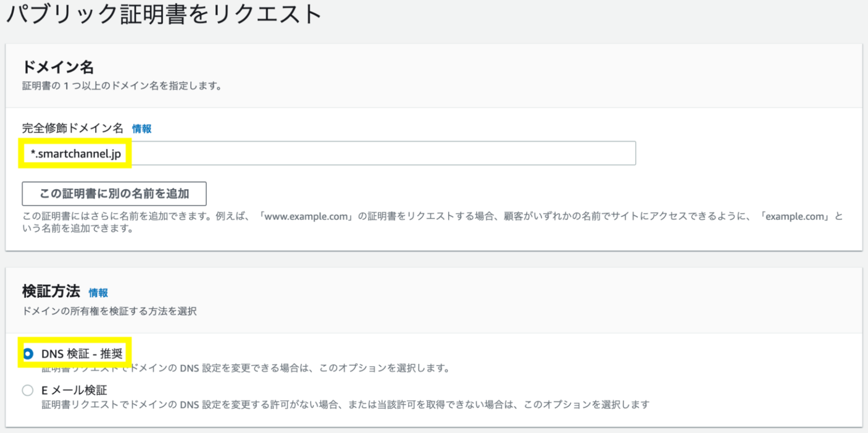Image resolution: width=868 pixels, height=433 pixels.
Task: Click the ドメイン名 section heading
Action: pos(45,67)
